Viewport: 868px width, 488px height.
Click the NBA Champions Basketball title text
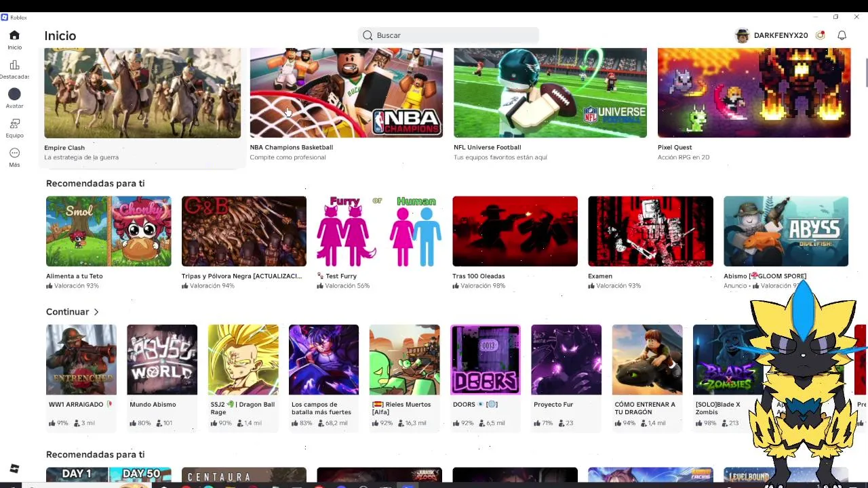pos(292,147)
